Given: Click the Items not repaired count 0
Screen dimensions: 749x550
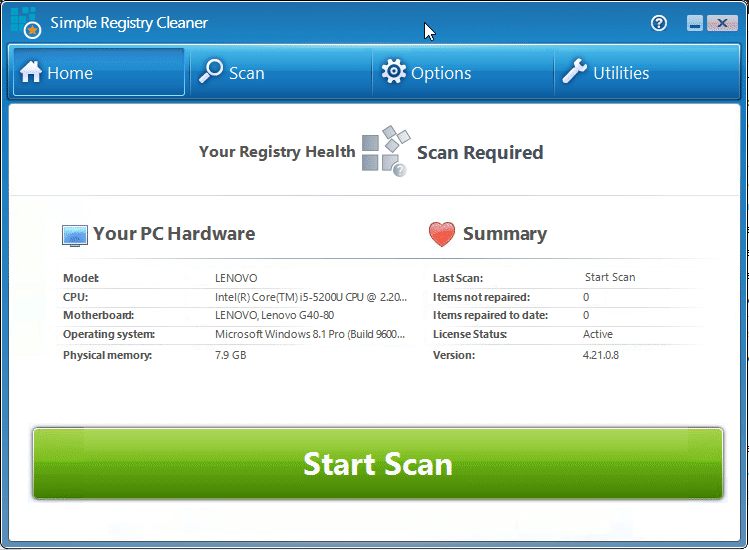Looking at the screenshot, I should pyautogui.click(x=586, y=297).
